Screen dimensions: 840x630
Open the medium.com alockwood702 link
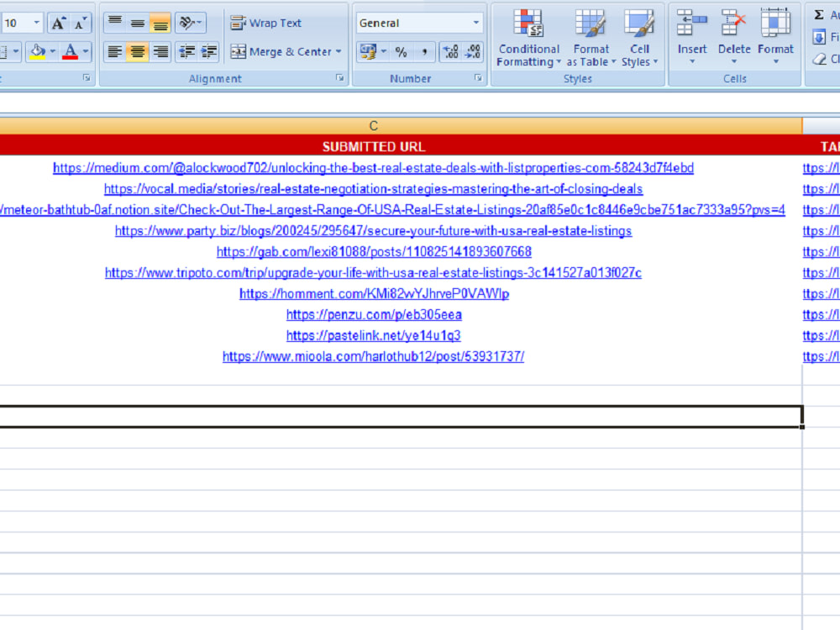[x=374, y=168]
